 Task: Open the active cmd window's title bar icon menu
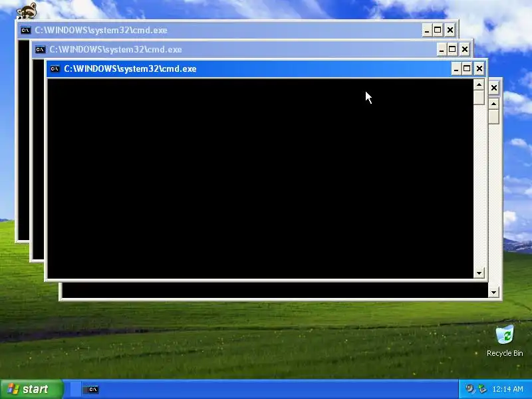[x=55, y=69]
